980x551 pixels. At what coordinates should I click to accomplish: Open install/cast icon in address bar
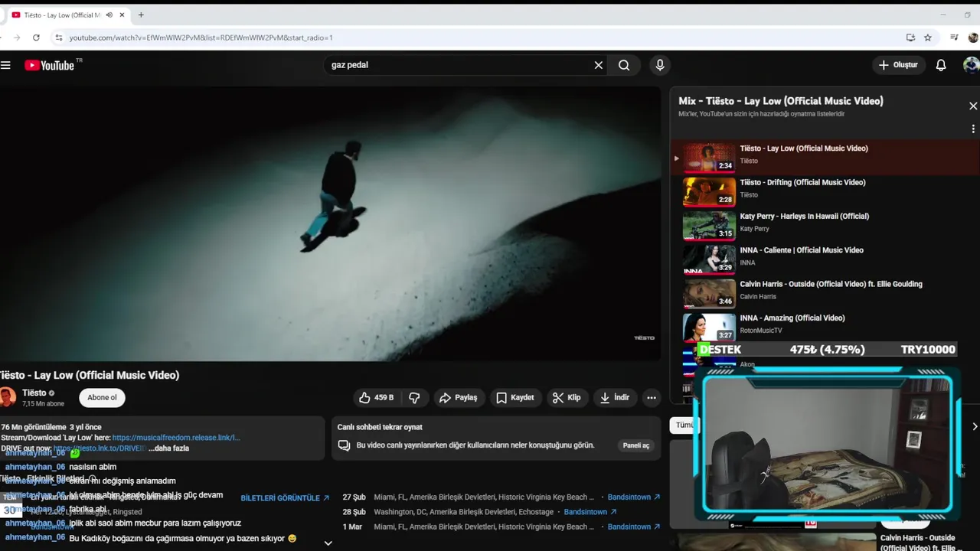(x=910, y=37)
